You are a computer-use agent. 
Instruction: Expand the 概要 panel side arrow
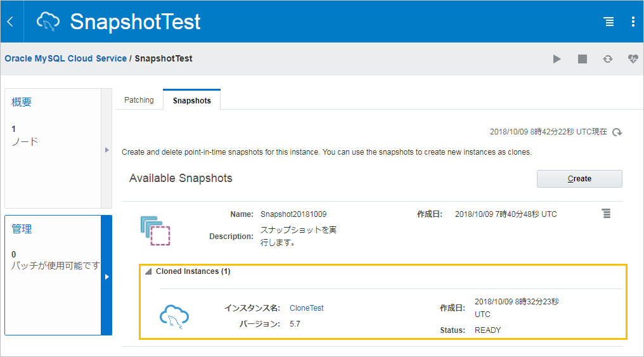106,150
